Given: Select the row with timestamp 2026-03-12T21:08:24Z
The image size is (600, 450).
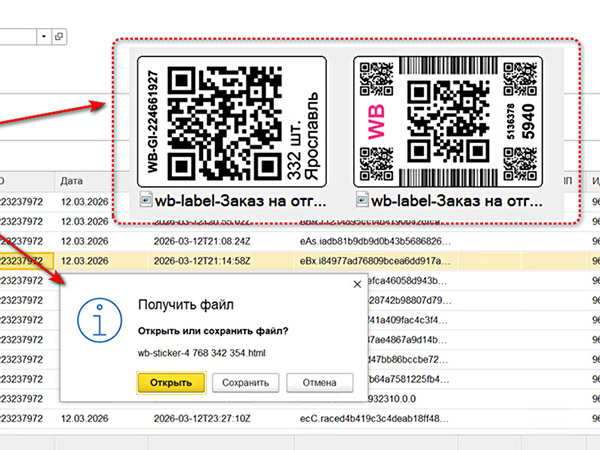Looking at the screenshot, I should coord(196,241).
